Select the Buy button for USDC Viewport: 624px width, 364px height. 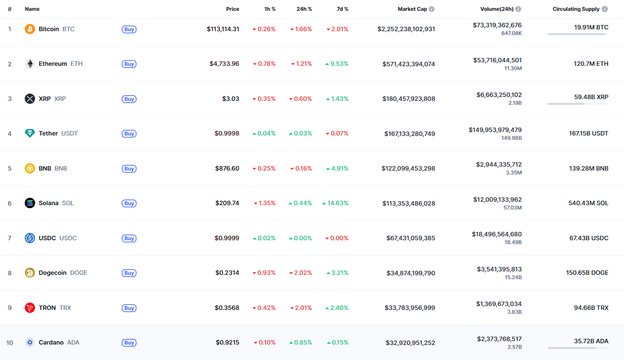point(129,238)
